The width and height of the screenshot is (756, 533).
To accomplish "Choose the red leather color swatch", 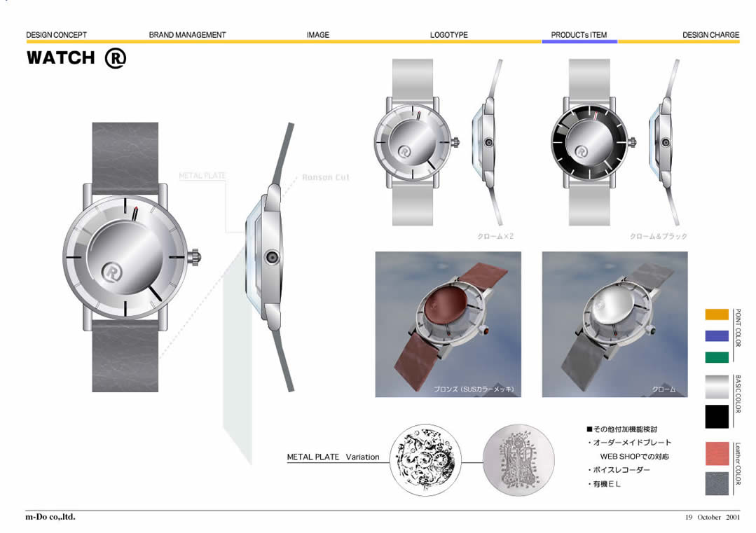I will pos(717,453).
